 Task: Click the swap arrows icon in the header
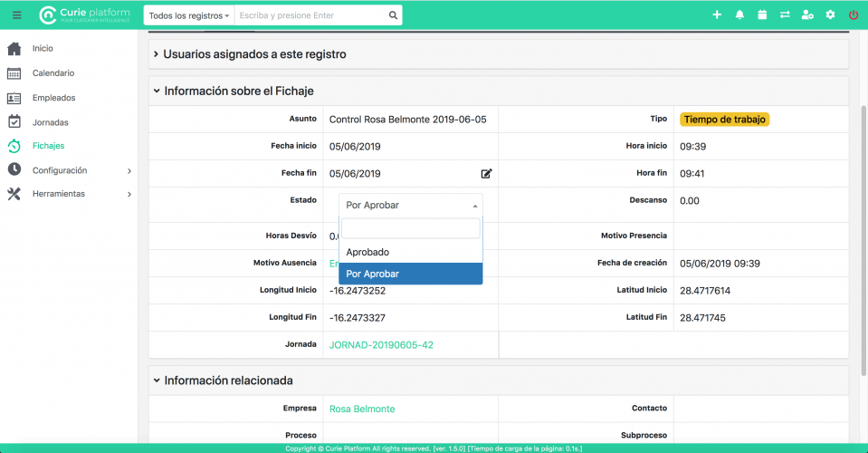tap(785, 14)
